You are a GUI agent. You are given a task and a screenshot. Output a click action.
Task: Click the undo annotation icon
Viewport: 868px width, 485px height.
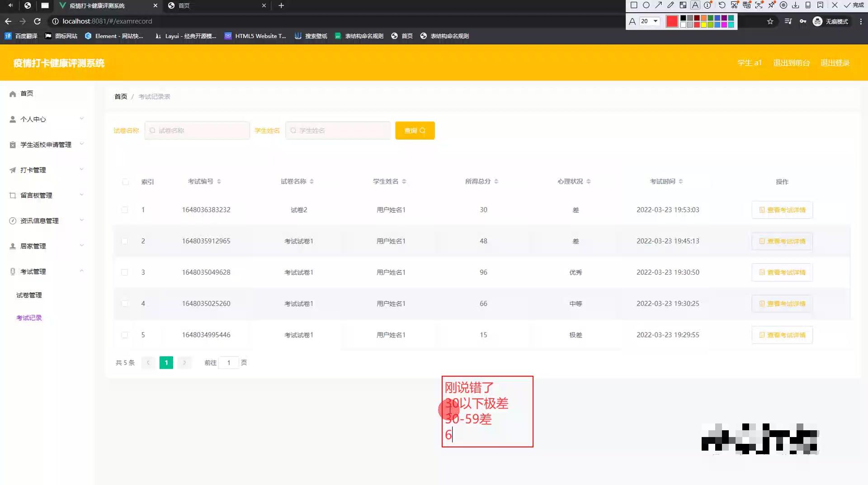click(x=722, y=5)
